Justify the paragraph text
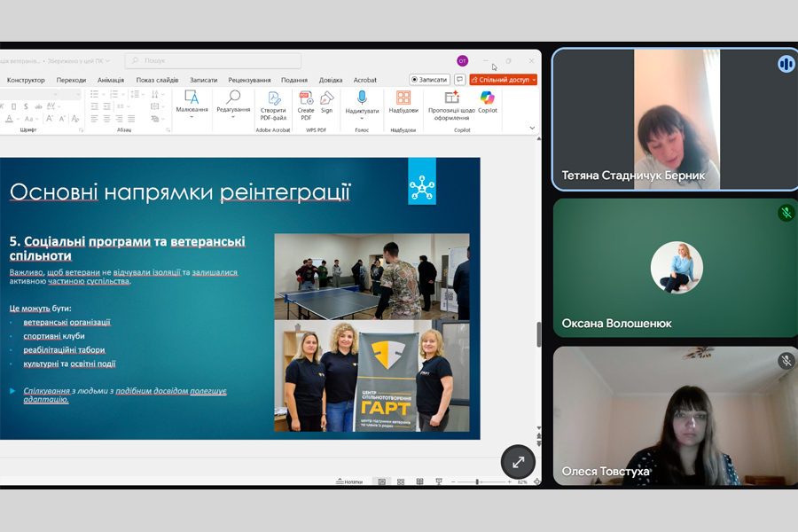Image resolution: width=798 pixels, height=532 pixels. point(131,119)
